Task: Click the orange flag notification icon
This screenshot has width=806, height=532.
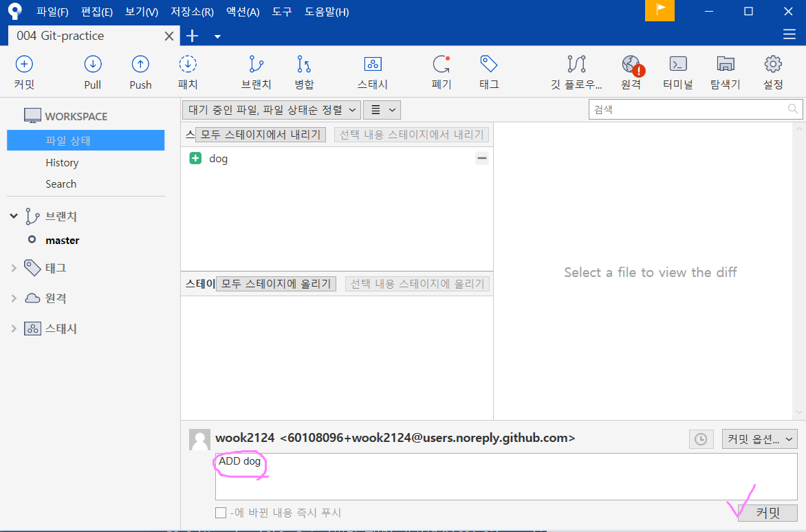Action: point(660,10)
